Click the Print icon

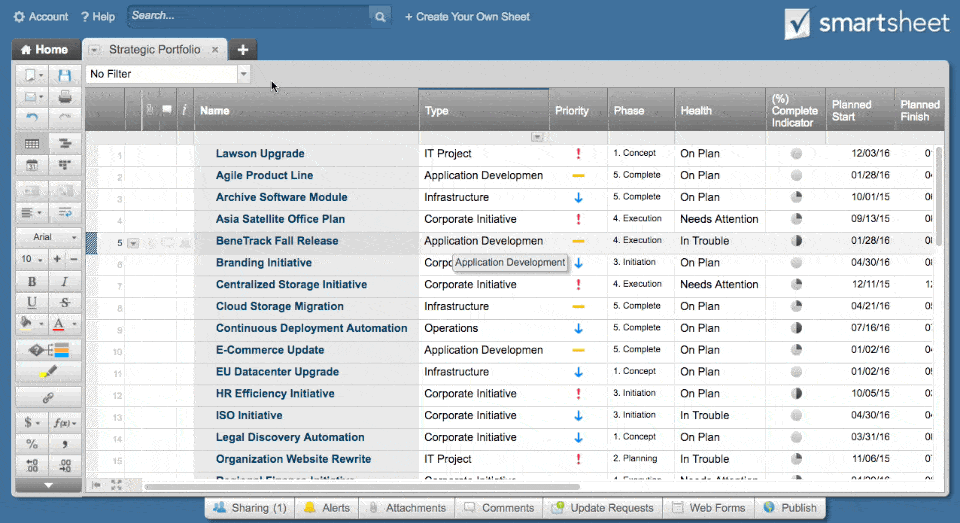pyautogui.click(x=65, y=97)
